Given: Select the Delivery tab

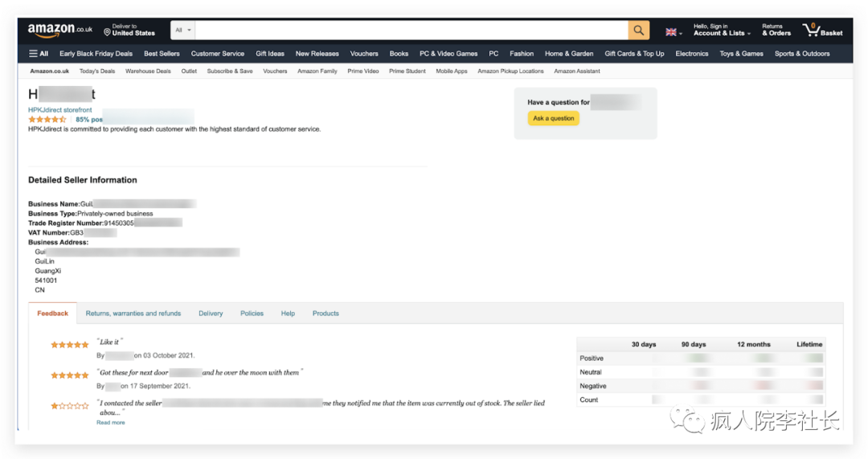Looking at the screenshot, I should (x=211, y=314).
